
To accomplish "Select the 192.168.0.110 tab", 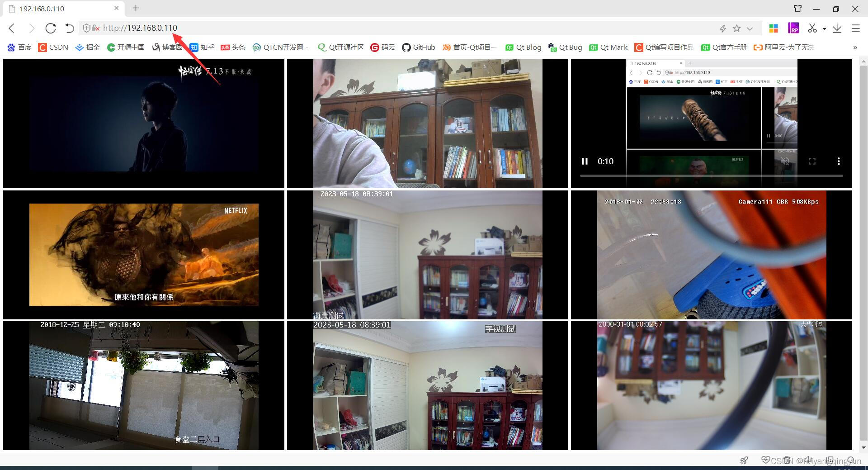I will 63,9.
